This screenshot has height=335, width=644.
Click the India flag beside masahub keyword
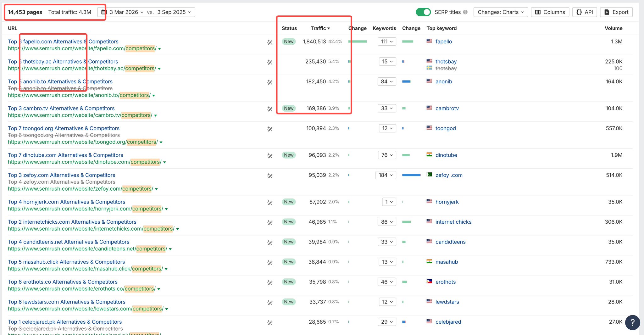click(x=429, y=261)
